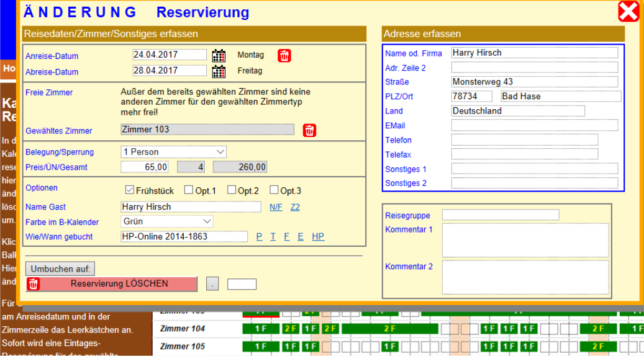Click the price per night field 65,00
The width and height of the screenshot is (644, 356).
tap(145, 167)
